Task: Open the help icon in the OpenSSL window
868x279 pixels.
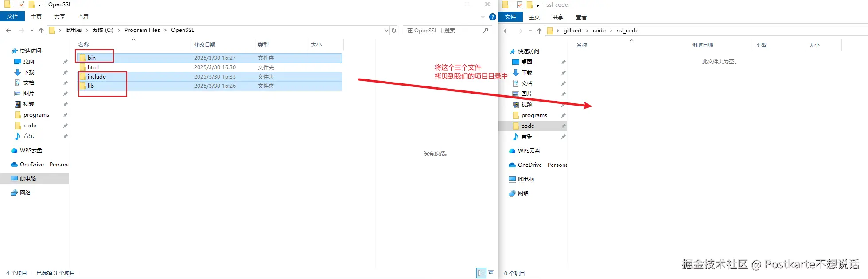Action: tap(492, 17)
